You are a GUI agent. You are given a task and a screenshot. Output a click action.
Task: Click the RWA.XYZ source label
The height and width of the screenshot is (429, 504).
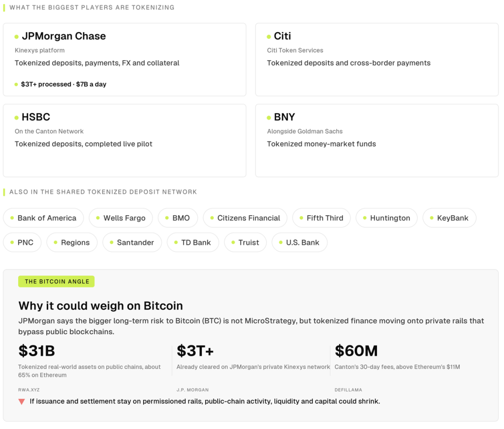point(29,390)
